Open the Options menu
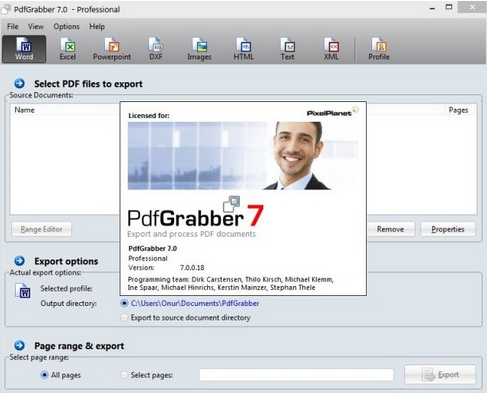This screenshot has height=393, width=487. 66,26
